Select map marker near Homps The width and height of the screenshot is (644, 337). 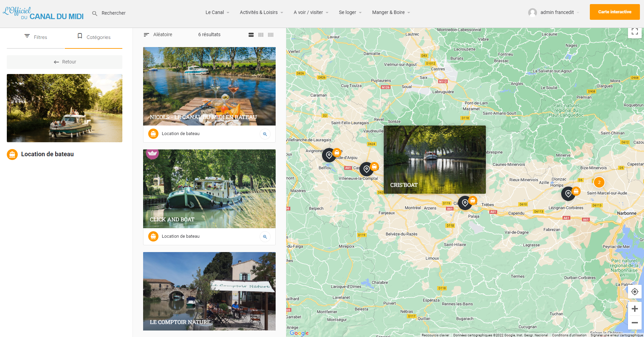pos(568,193)
